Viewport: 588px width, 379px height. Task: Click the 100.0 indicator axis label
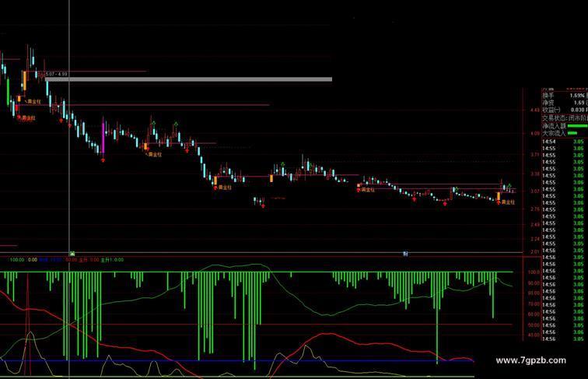tap(534, 272)
